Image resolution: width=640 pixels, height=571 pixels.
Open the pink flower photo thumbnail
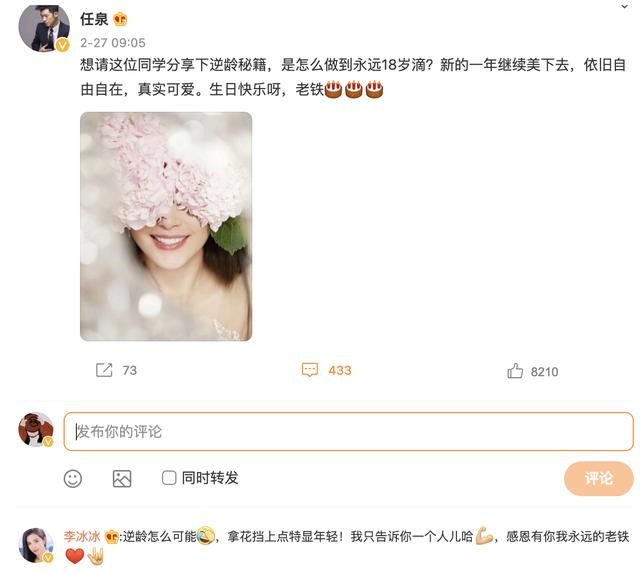(166, 226)
